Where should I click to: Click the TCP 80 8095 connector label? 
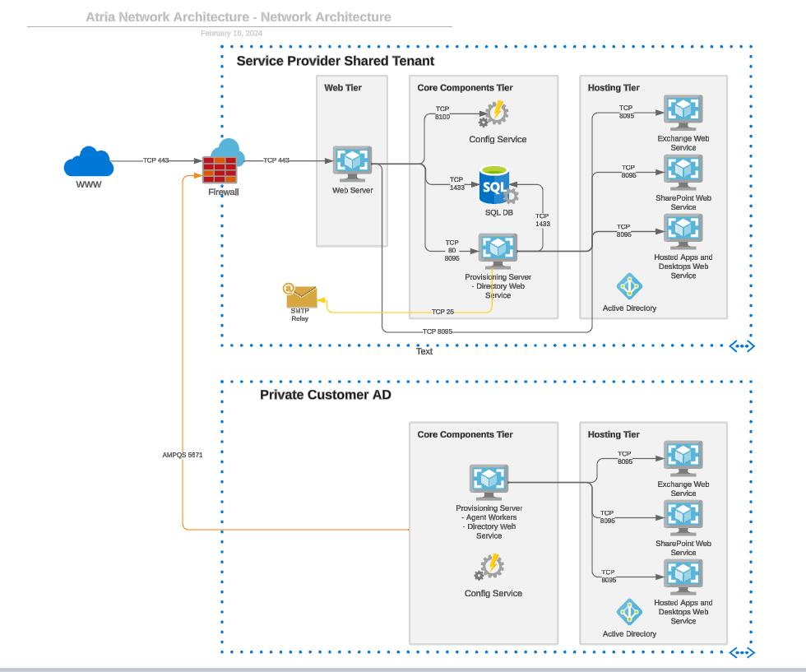tap(452, 250)
